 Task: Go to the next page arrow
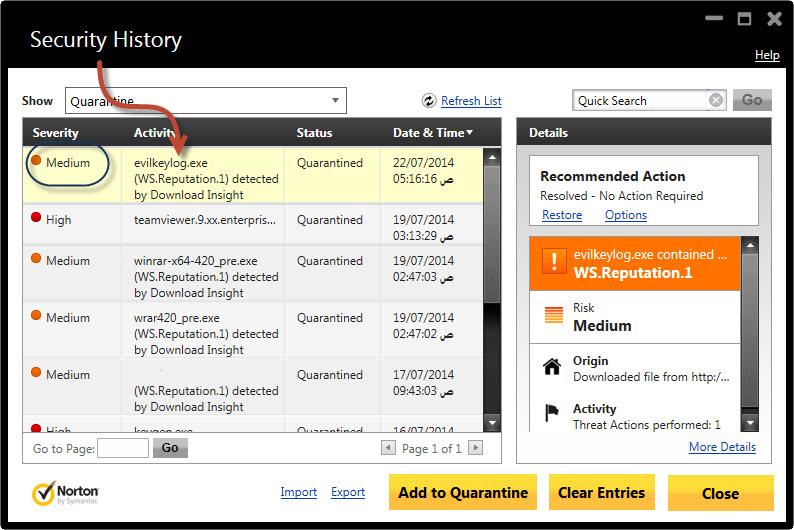(475, 447)
